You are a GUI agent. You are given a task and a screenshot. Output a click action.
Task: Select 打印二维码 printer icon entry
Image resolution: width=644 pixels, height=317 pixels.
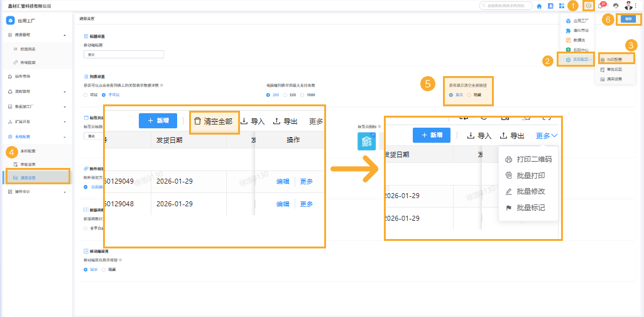click(x=528, y=159)
